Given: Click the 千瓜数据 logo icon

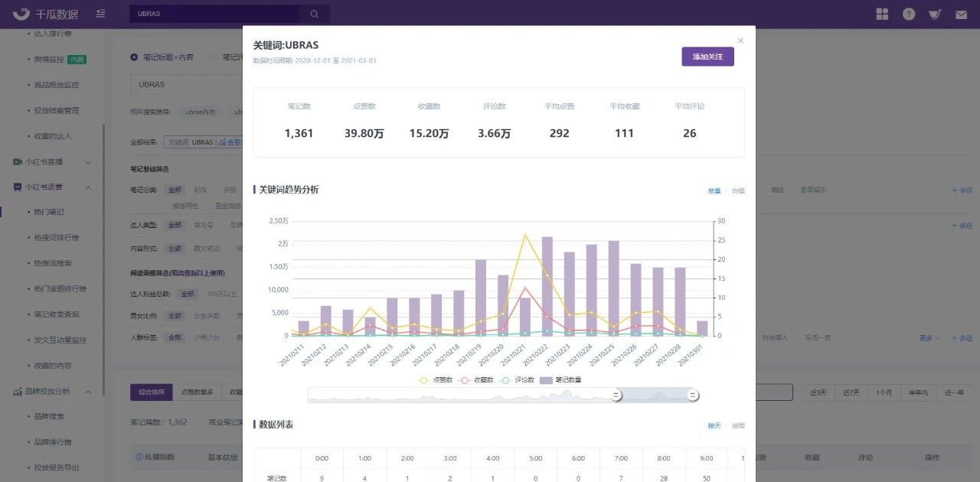Looking at the screenshot, I should click(x=22, y=14).
